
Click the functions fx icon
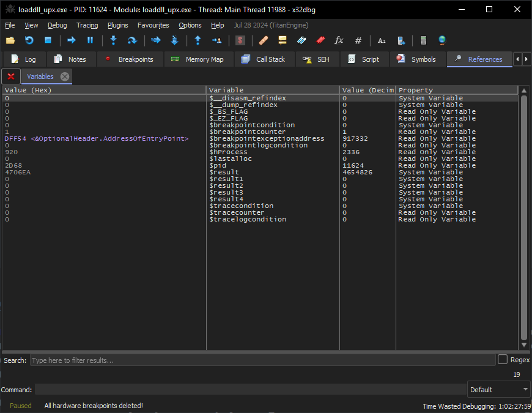pos(339,40)
